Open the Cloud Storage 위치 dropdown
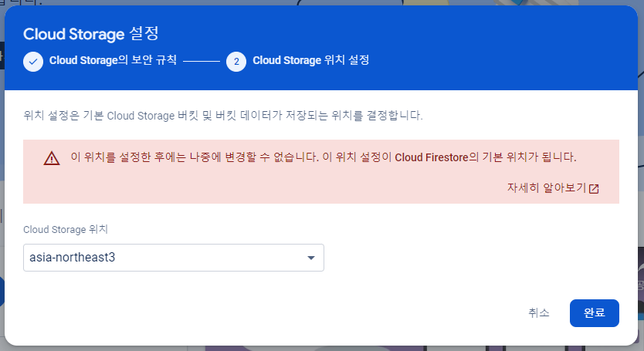644x351 pixels. click(173, 258)
